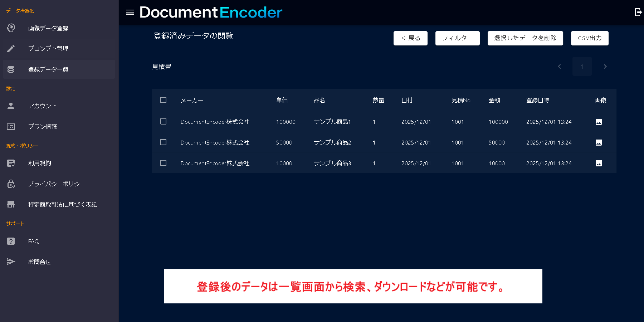Toggle the select-all checkbox in table header
This screenshot has height=322, width=644.
163,100
